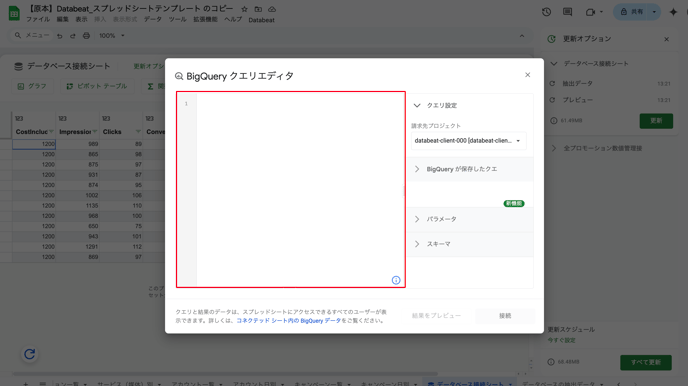This screenshot has width=688, height=386.
Task: Start a meeting with the camera icon
Action: point(590,12)
